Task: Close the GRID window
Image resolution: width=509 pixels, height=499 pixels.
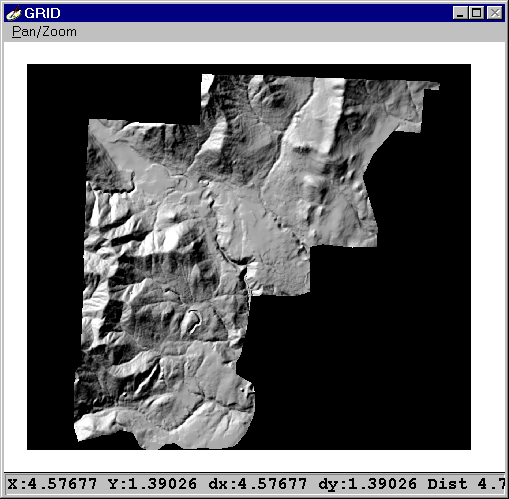Action: pos(495,13)
